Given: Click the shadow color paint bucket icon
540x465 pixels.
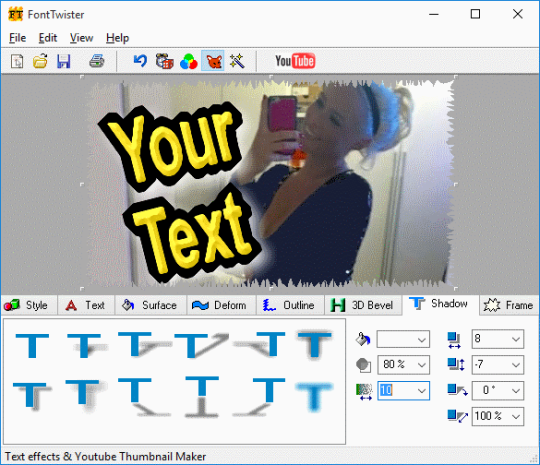Looking at the screenshot, I should point(363,339).
